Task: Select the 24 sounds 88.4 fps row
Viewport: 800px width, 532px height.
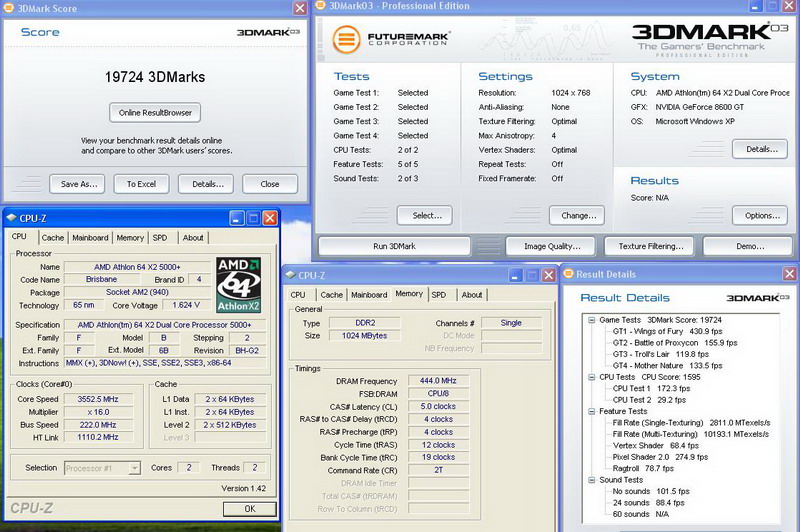Action: click(648, 503)
